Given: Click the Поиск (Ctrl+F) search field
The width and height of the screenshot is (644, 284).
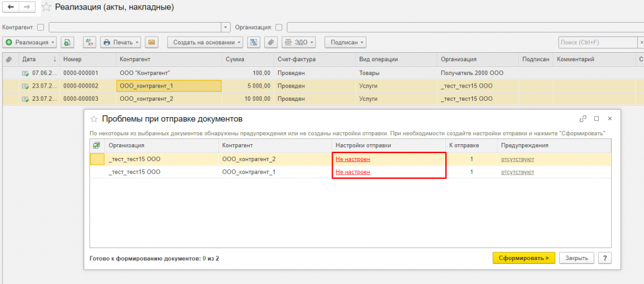Looking at the screenshot, I should point(598,42).
